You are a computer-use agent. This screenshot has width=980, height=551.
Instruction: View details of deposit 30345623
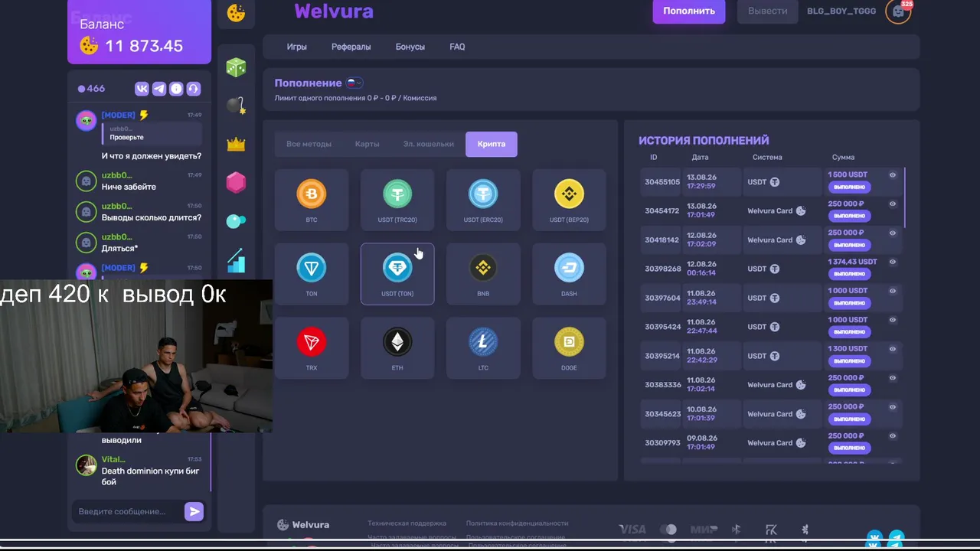[893, 408]
